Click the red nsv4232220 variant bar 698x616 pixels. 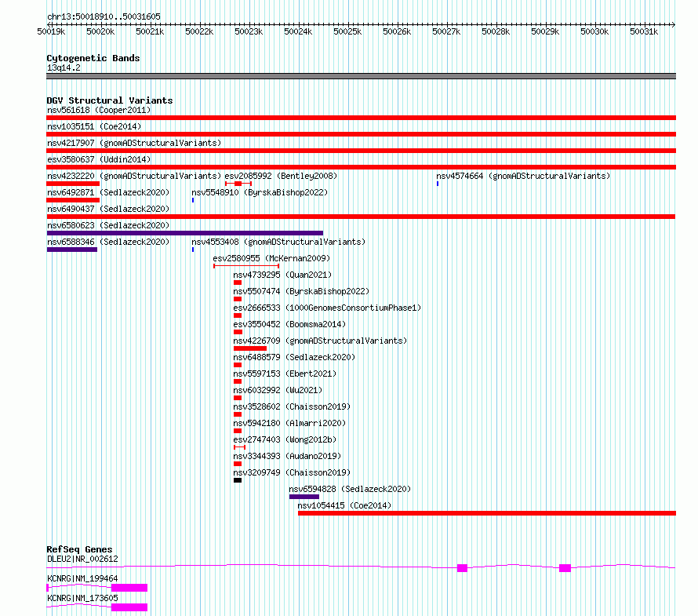pos(73,184)
